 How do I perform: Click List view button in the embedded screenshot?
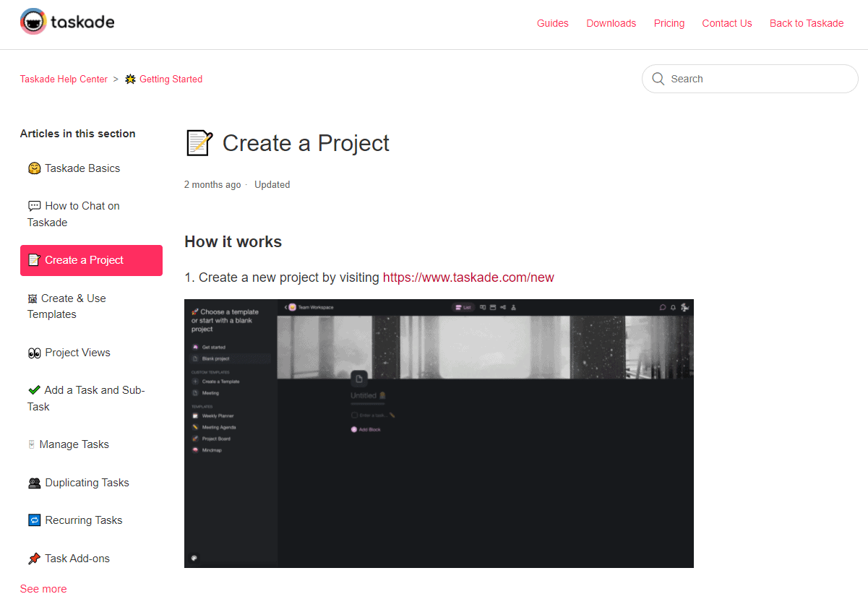pos(463,307)
